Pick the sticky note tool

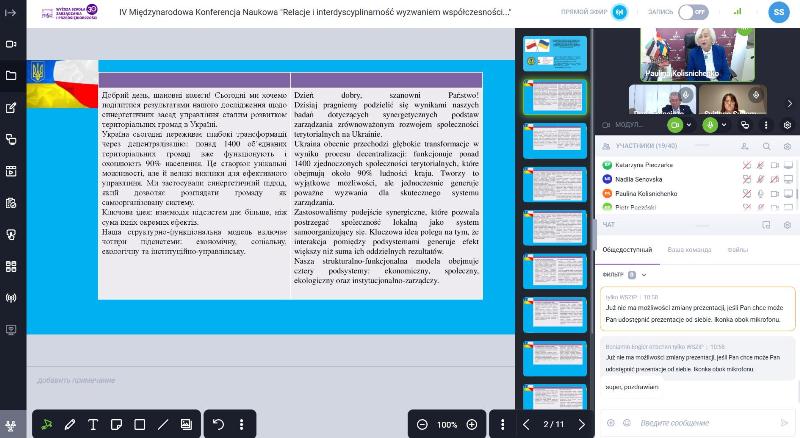point(117,425)
